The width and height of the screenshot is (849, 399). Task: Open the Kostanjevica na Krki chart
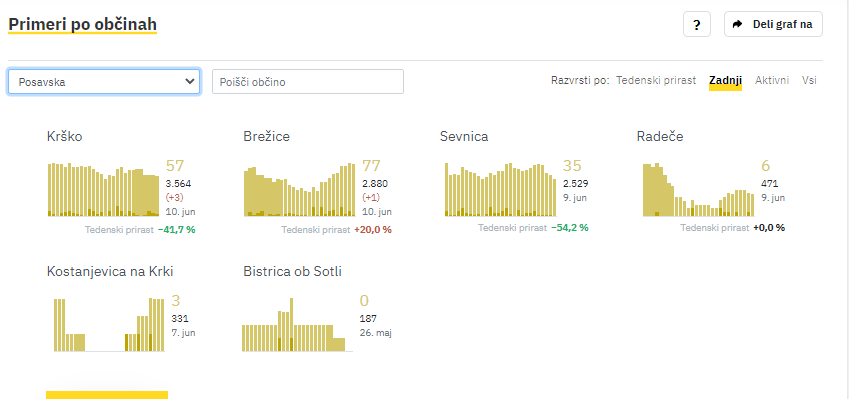(x=109, y=324)
